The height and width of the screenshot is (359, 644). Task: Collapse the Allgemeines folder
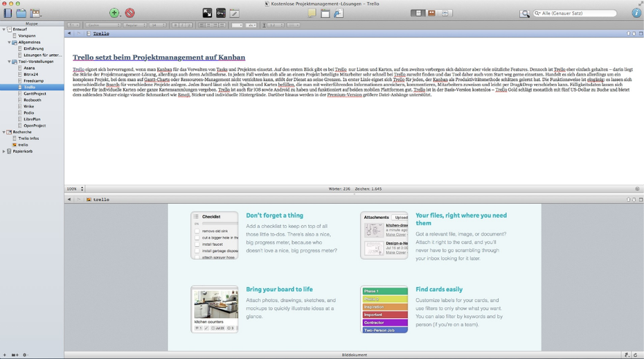pos(10,42)
